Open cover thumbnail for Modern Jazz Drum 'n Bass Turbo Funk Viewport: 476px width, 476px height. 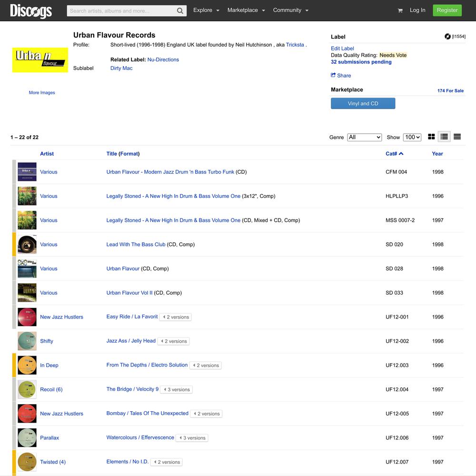(27, 172)
